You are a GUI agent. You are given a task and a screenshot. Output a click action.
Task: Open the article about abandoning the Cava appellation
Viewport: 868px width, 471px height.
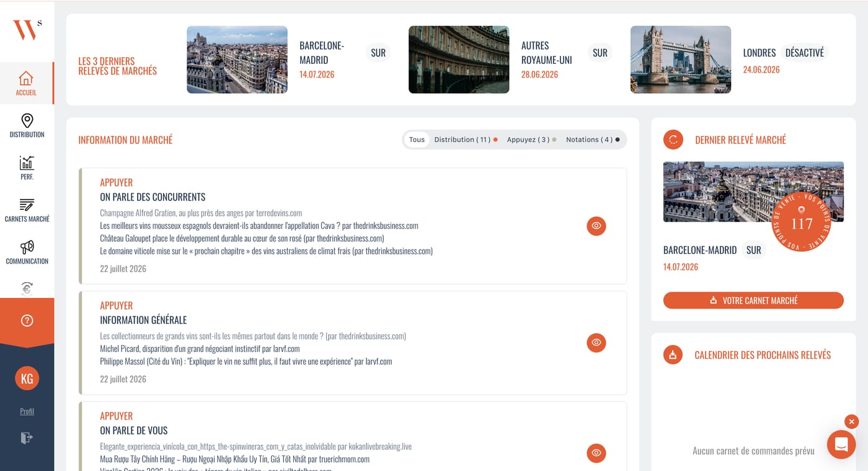259,226
